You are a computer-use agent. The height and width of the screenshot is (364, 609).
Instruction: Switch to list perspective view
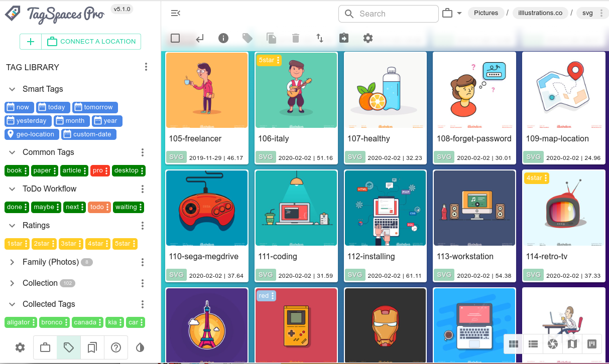pyautogui.click(x=533, y=344)
